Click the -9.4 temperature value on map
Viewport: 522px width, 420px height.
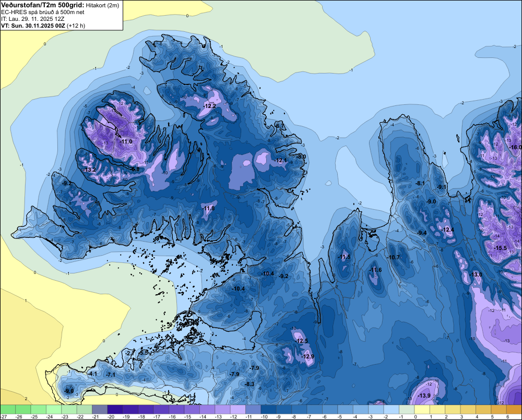pos(422,233)
